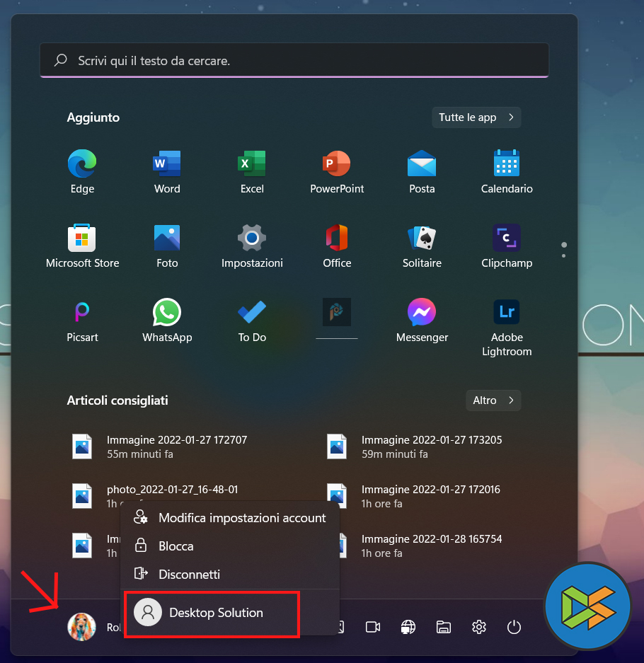Image resolution: width=644 pixels, height=663 pixels.
Task: Launch Clipchamp video editor
Action: 507,246
